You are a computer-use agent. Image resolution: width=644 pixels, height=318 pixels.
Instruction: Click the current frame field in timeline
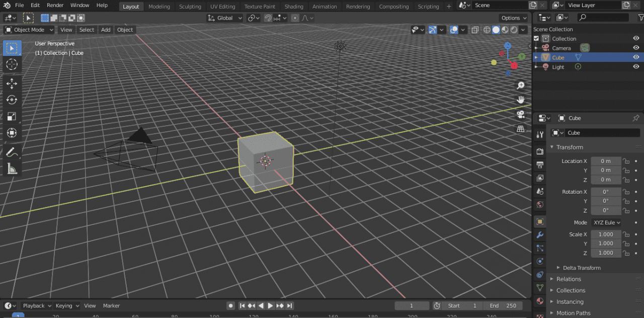(x=412, y=305)
